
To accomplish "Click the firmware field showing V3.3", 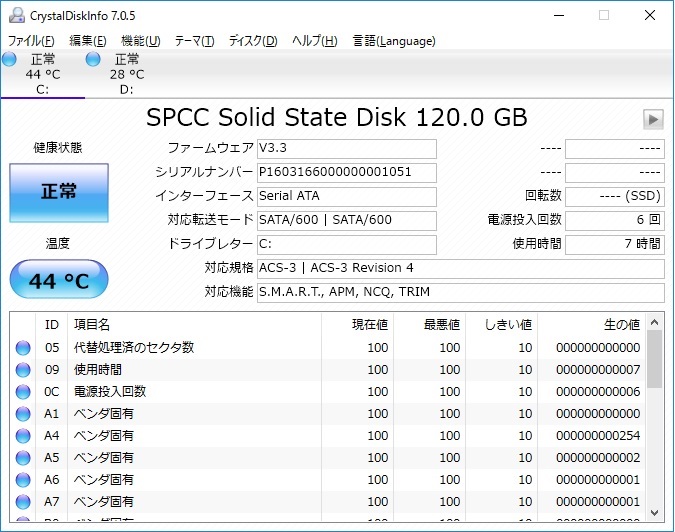I will pos(347,148).
